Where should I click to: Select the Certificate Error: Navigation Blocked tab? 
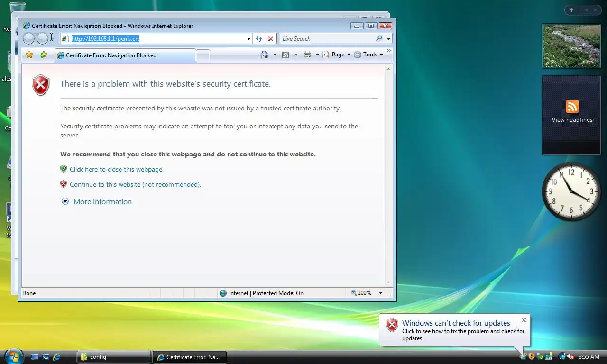125,55
